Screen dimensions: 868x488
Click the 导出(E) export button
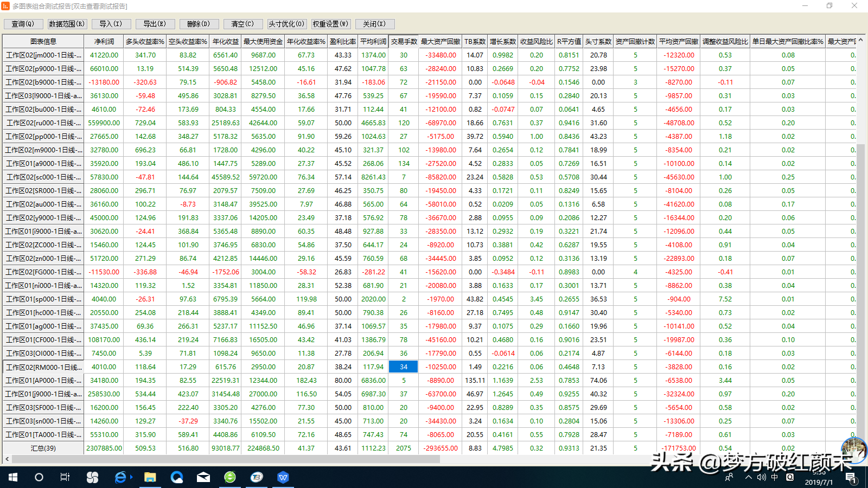(155, 24)
